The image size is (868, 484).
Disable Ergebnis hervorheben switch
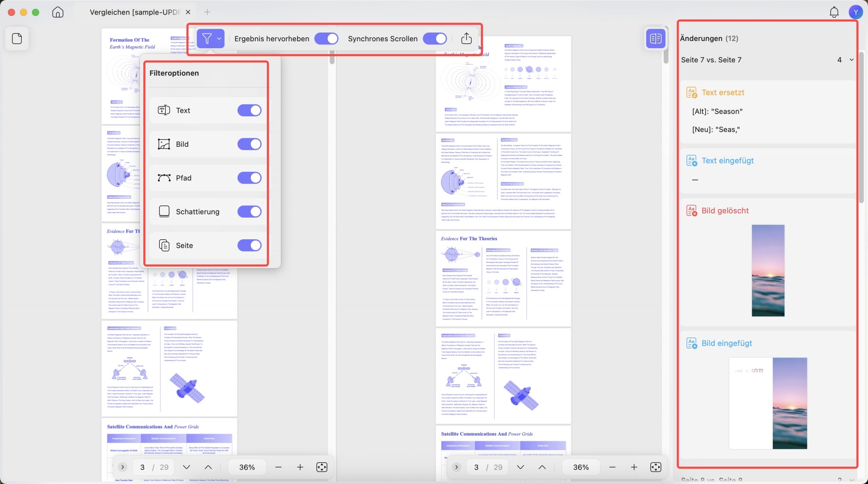(326, 39)
